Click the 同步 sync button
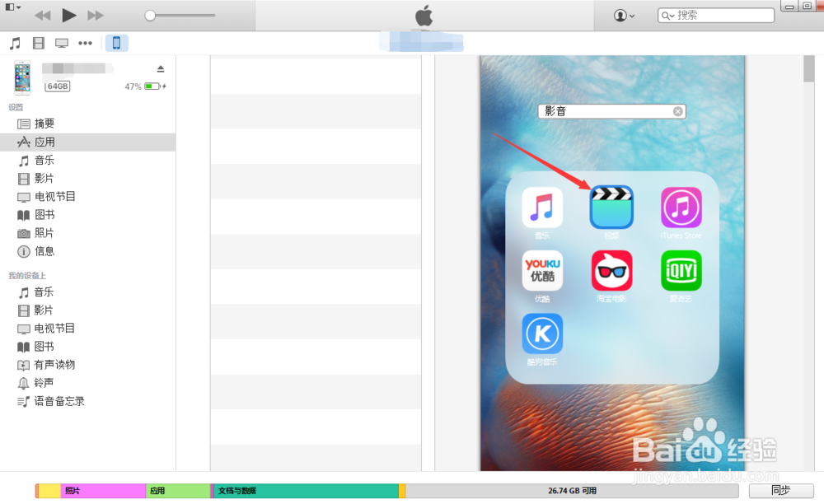 [x=781, y=490]
